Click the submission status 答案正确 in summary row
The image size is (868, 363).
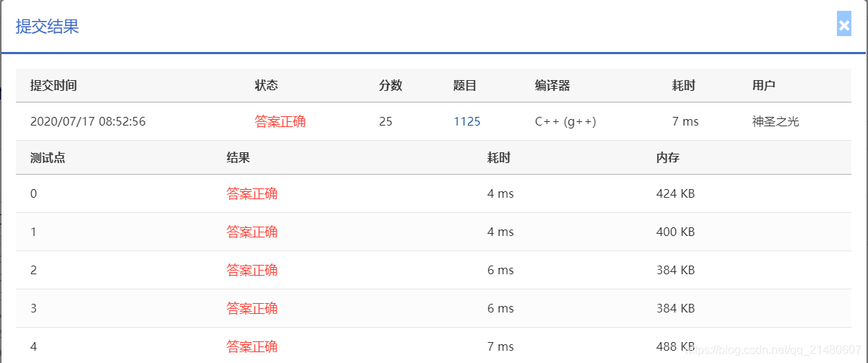(280, 121)
